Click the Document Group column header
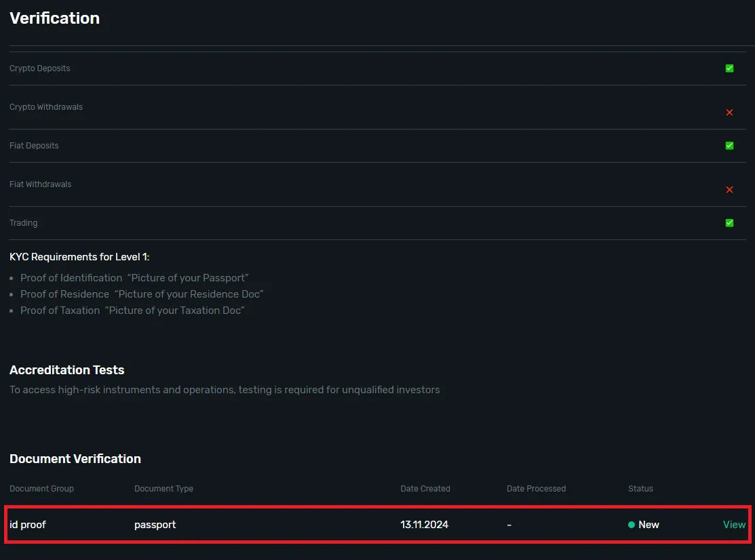 41,489
